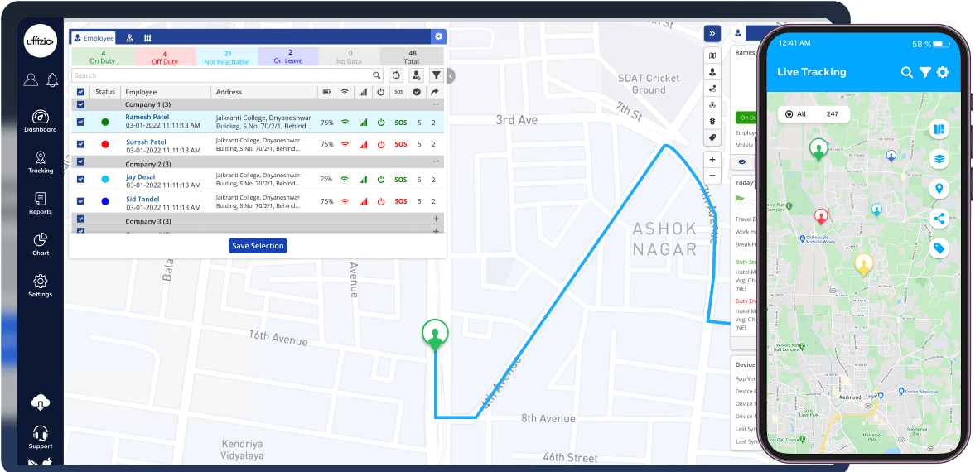Click the notification bell icon

coord(53,80)
